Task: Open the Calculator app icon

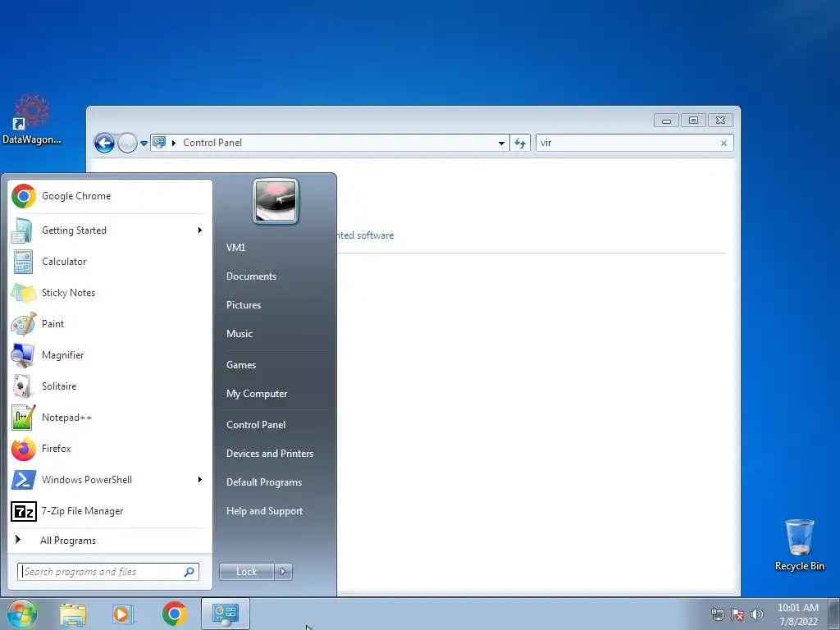Action: coord(23,262)
